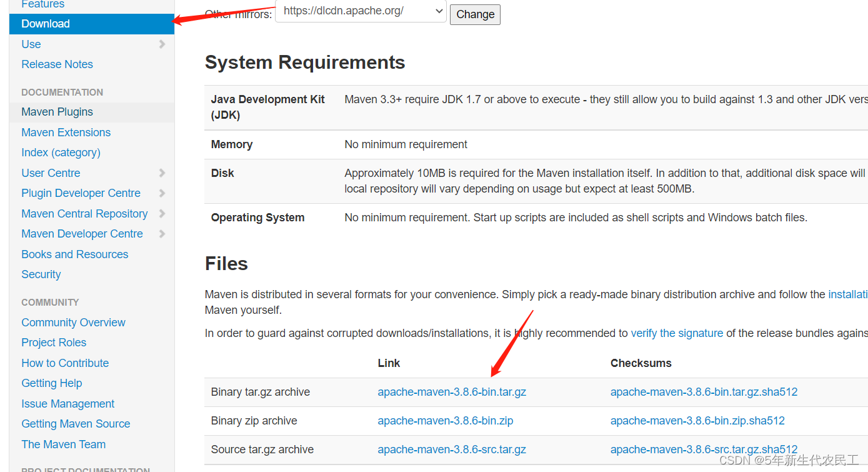Follow the installation instructions link
The width and height of the screenshot is (868, 472).
(x=848, y=294)
